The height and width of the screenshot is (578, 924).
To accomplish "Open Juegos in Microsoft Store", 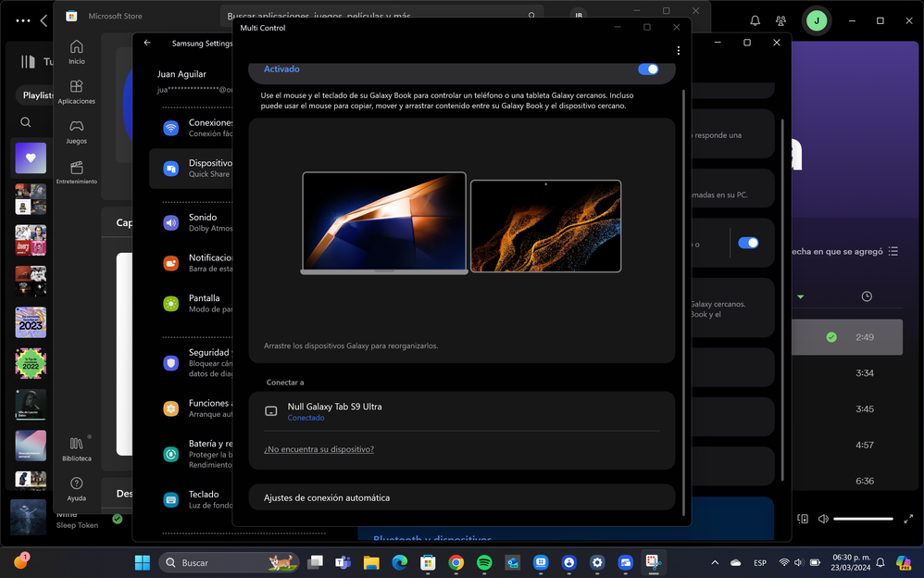I will tap(77, 132).
